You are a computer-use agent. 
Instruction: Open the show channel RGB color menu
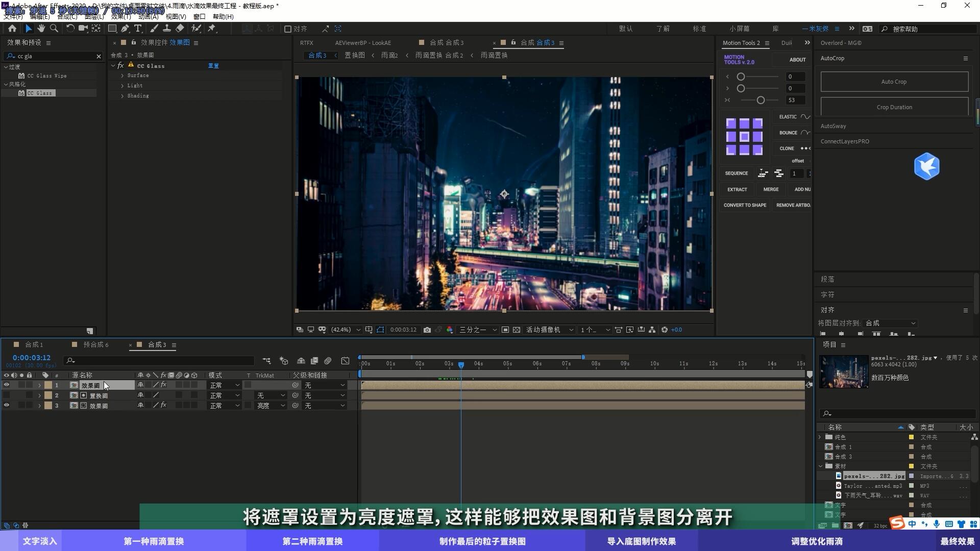point(450,330)
